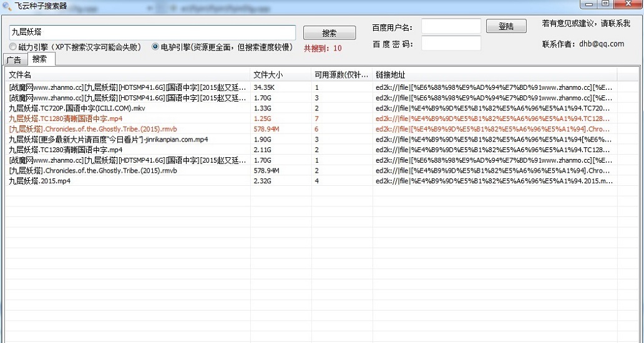Click into the 百度密码 field
Image resolution: width=644 pixels, height=343 pixels.
click(451, 44)
